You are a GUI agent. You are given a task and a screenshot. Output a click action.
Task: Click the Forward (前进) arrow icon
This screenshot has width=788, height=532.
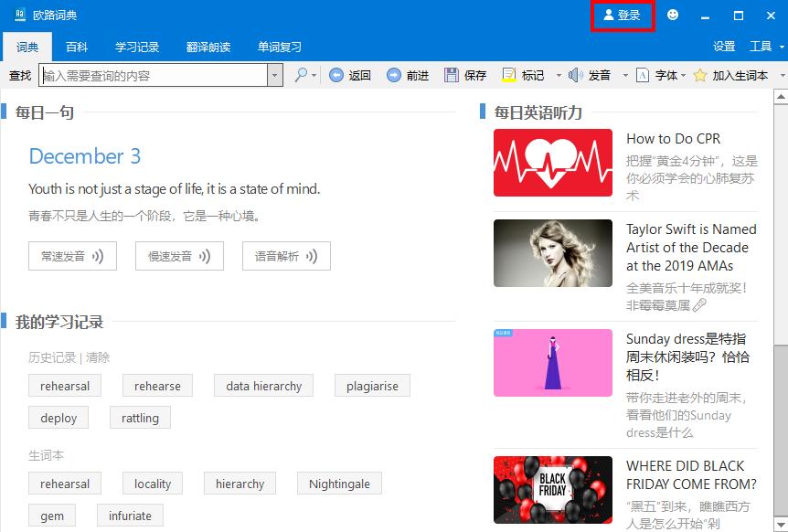click(391, 75)
